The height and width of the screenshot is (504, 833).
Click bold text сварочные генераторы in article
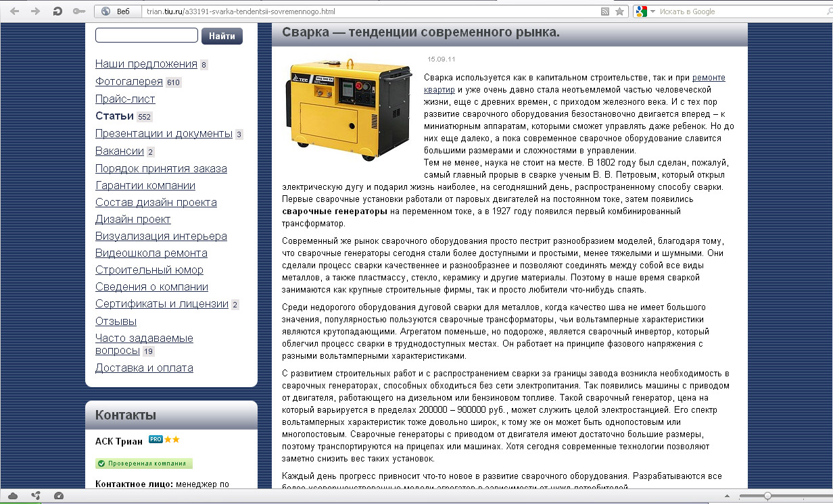point(335,211)
